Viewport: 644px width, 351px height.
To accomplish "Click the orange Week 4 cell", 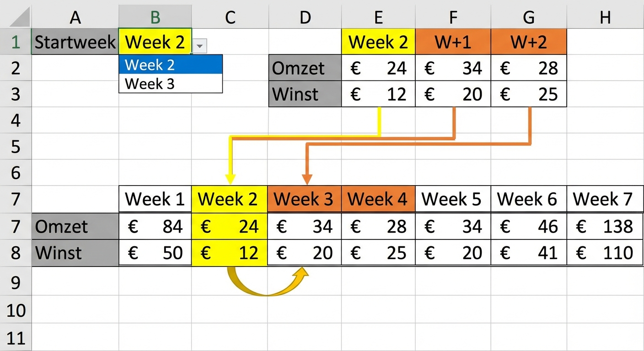I will pyautogui.click(x=378, y=199).
